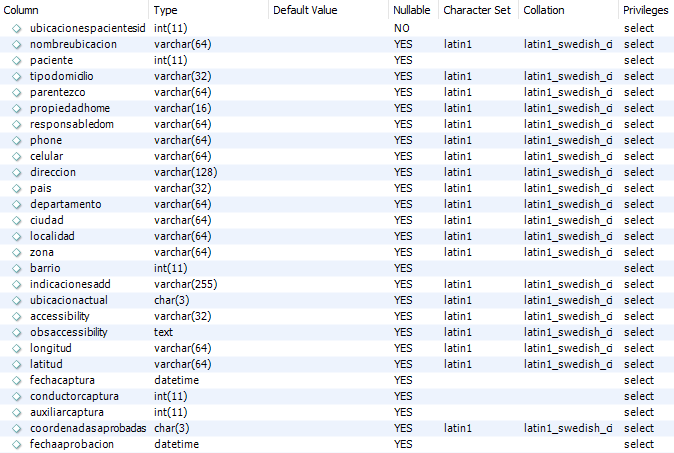Select the nombreubicacion column row
This screenshot has width=674, height=453.
point(337,44)
